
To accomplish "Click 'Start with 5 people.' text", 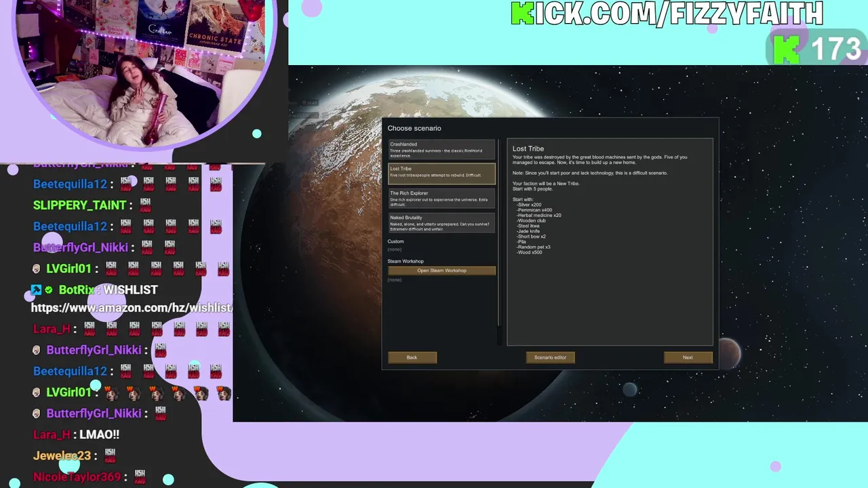I will pos(532,188).
